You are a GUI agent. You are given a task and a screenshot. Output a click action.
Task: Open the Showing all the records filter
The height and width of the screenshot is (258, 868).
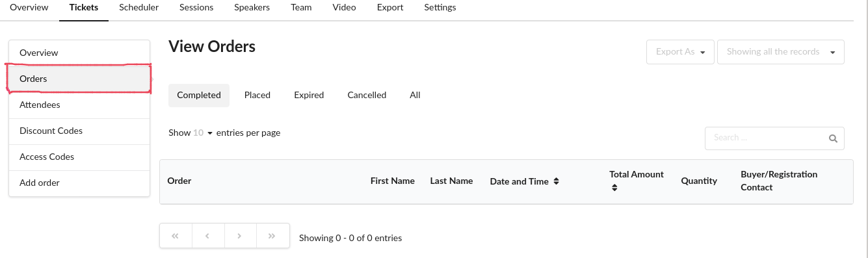(x=780, y=52)
